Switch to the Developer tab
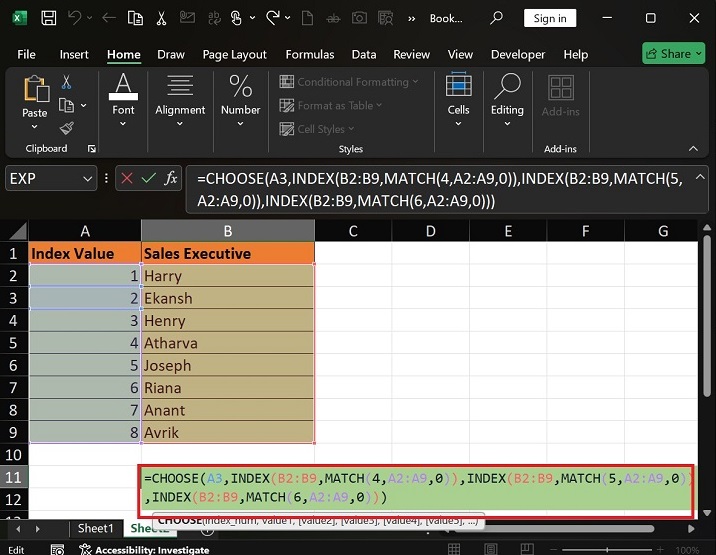This screenshot has height=555, width=716. tap(518, 54)
